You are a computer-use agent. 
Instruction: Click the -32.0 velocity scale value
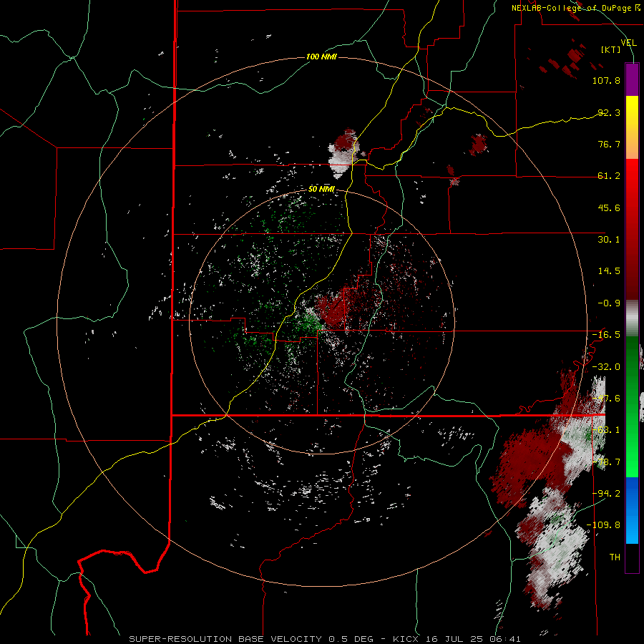point(606,367)
